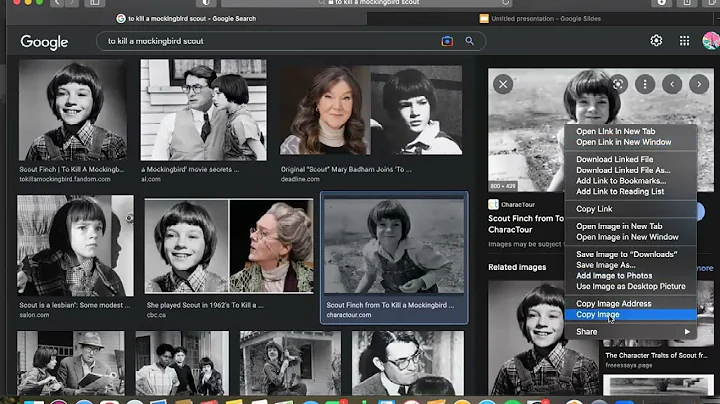The width and height of the screenshot is (720, 404).
Task: Select the Google Search tab
Action: 187,19
